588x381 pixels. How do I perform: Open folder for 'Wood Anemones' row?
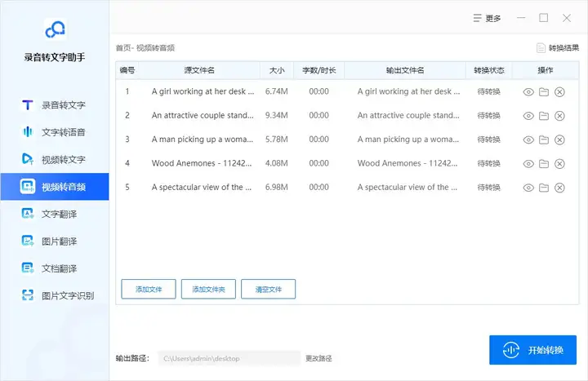(x=544, y=164)
